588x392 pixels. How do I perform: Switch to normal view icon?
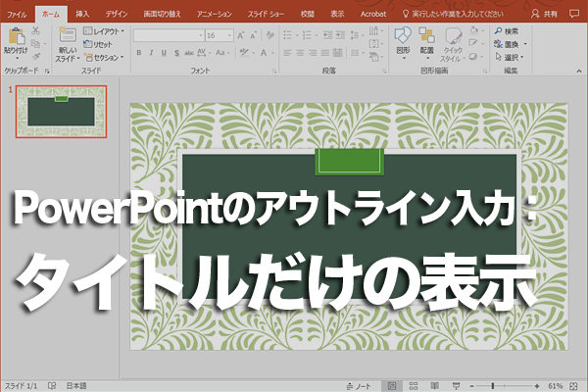pos(392,386)
